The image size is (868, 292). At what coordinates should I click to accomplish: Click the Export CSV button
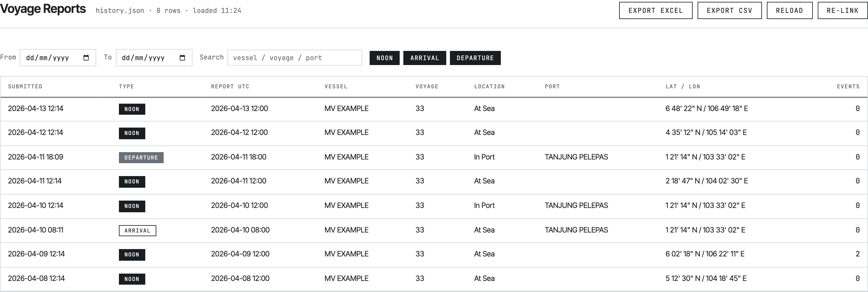[729, 10]
